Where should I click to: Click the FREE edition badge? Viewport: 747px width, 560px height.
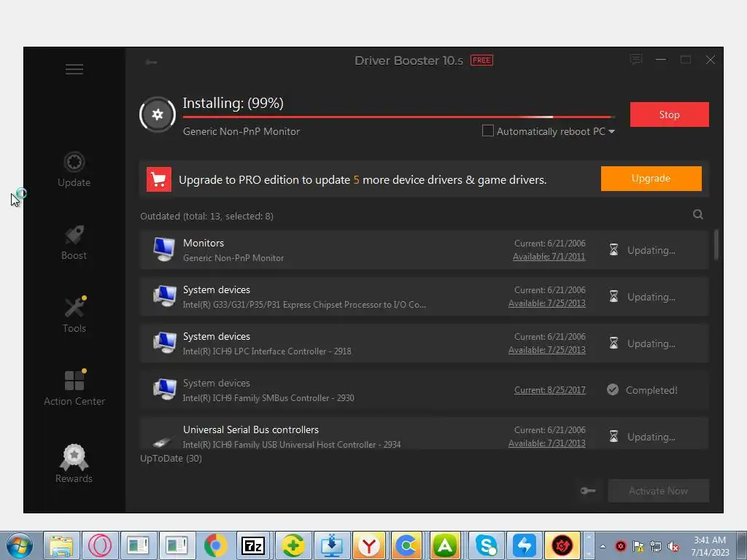click(x=481, y=60)
